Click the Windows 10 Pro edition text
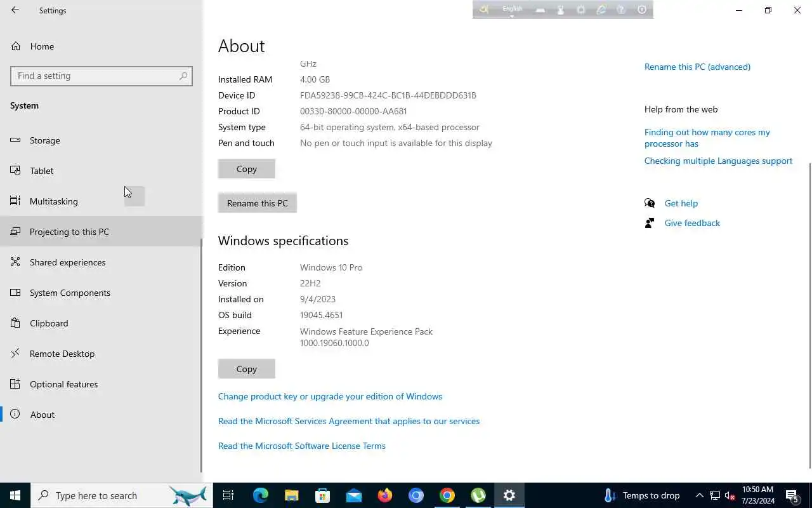Screen dimensions: 812x508 tap(331, 267)
